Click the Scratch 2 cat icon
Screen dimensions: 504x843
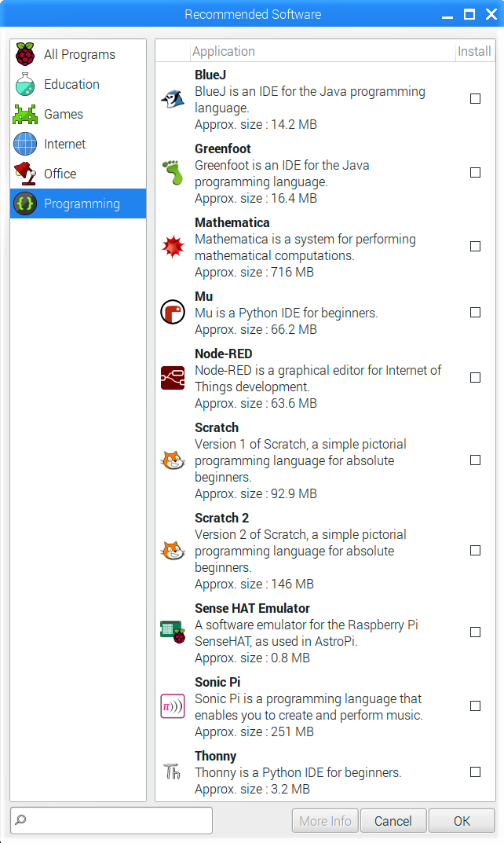[x=172, y=551]
